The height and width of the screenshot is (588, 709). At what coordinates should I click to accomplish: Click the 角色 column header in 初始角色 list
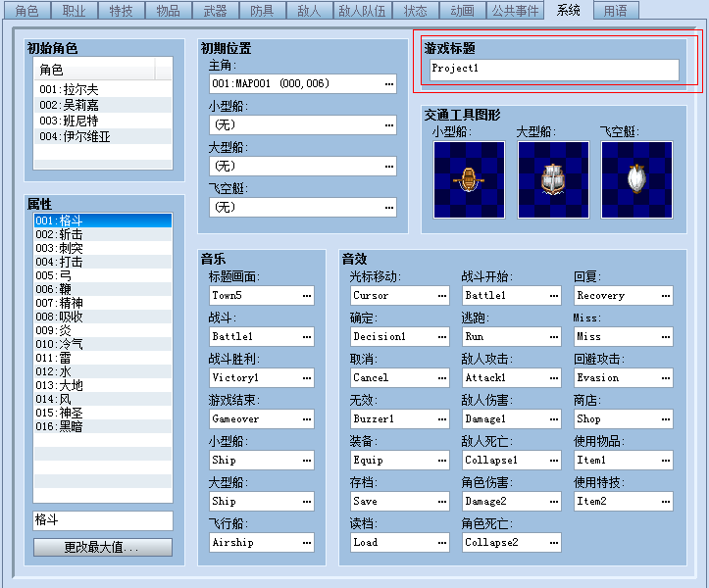(94, 70)
